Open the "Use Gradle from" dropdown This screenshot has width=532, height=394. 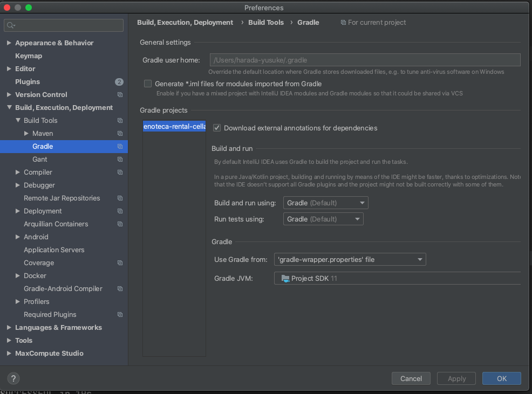coord(420,259)
